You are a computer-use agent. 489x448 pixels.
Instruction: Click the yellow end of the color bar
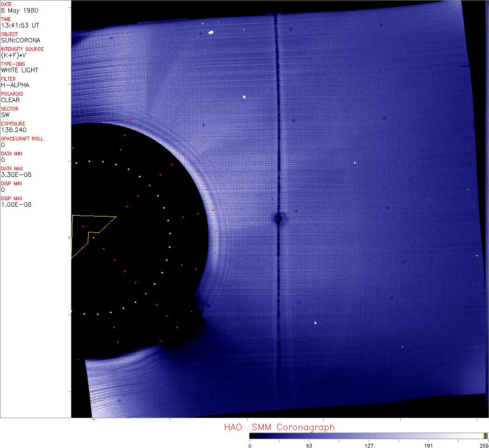click(x=486, y=436)
